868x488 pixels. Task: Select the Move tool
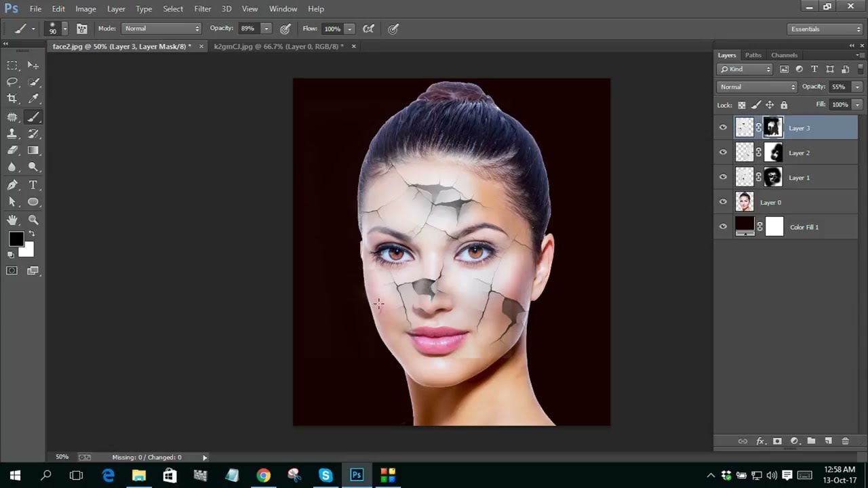pos(33,66)
